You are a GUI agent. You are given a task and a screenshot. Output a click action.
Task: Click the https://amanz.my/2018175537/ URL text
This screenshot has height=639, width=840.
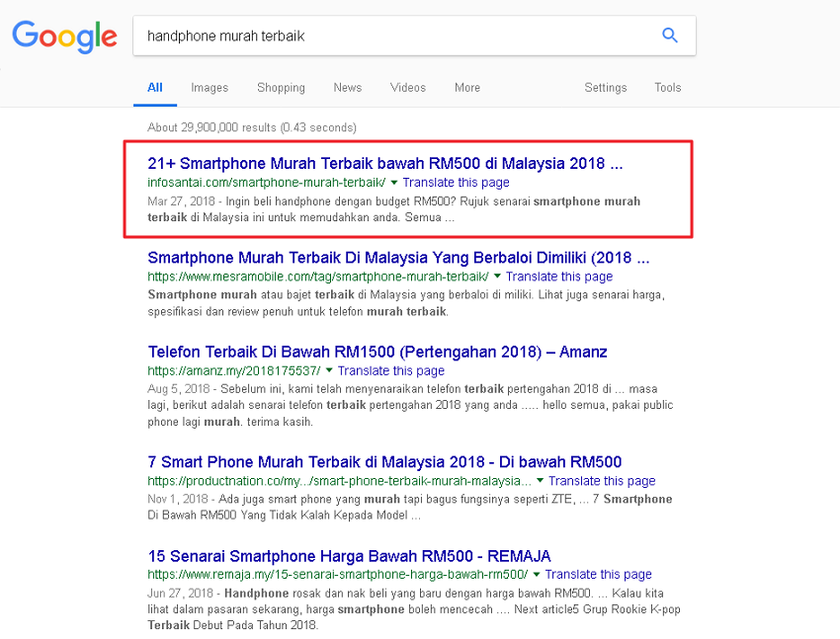234,371
